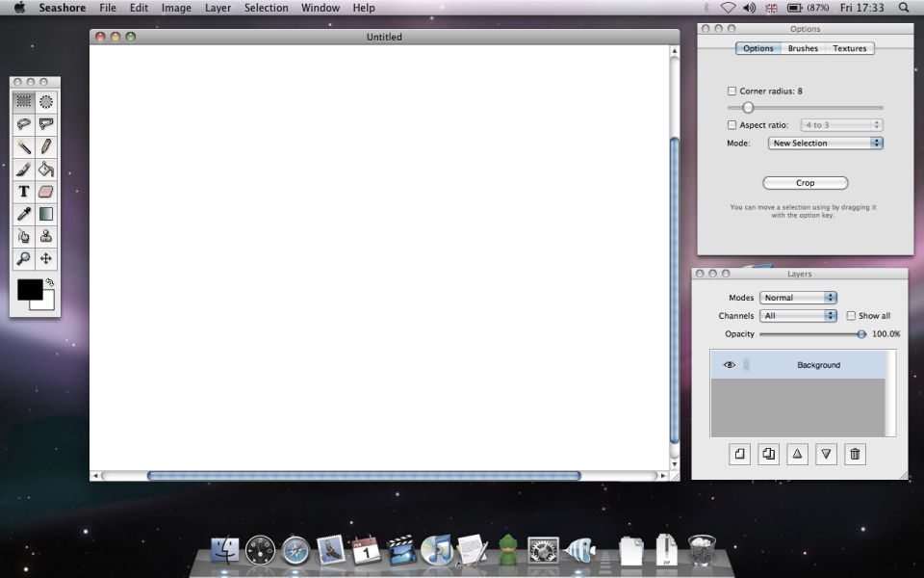Image resolution: width=924 pixels, height=578 pixels.
Task: Open the Mode selection dropdown
Action: [x=825, y=142]
